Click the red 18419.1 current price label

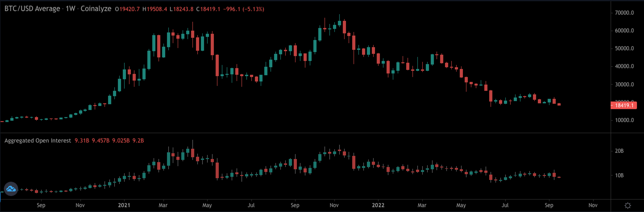[x=624, y=105]
